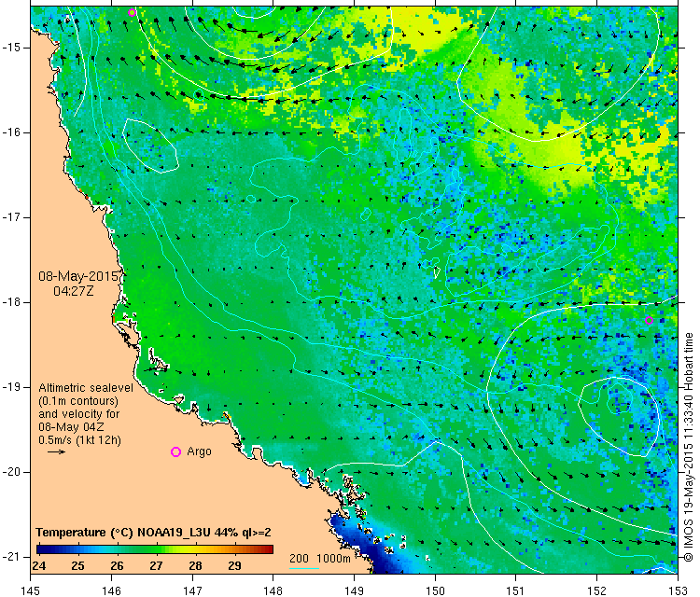Click the colorbar value 28
This screenshot has width=700, height=597.
click(x=196, y=566)
